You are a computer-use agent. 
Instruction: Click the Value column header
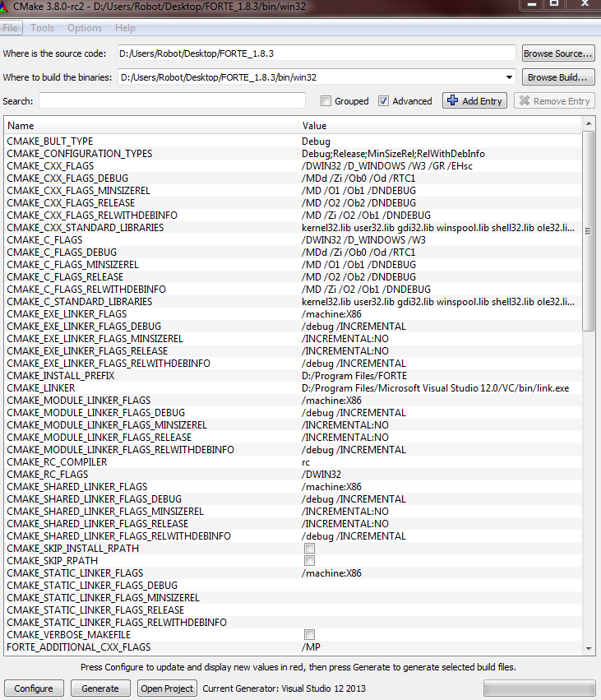[x=440, y=126]
